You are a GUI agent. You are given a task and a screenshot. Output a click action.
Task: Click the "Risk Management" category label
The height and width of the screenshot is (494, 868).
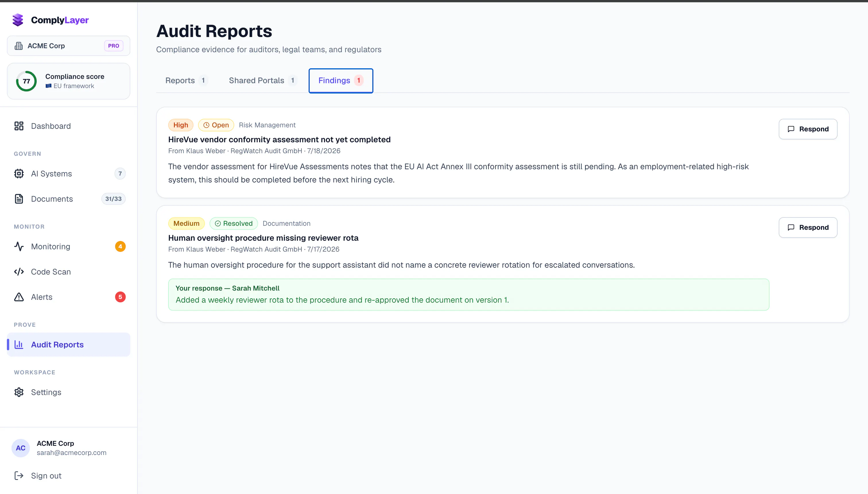[x=267, y=125]
